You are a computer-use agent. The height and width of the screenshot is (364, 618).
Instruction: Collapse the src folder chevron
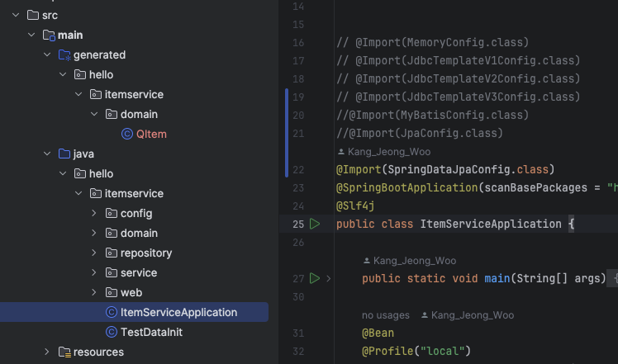click(16, 16)
